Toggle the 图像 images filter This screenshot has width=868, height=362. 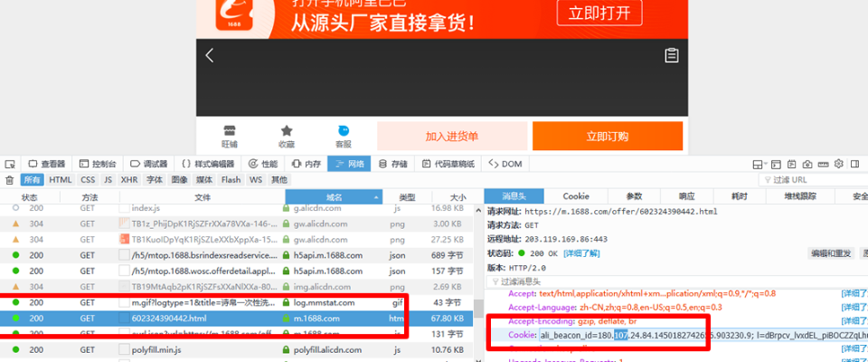pos(179,179)
